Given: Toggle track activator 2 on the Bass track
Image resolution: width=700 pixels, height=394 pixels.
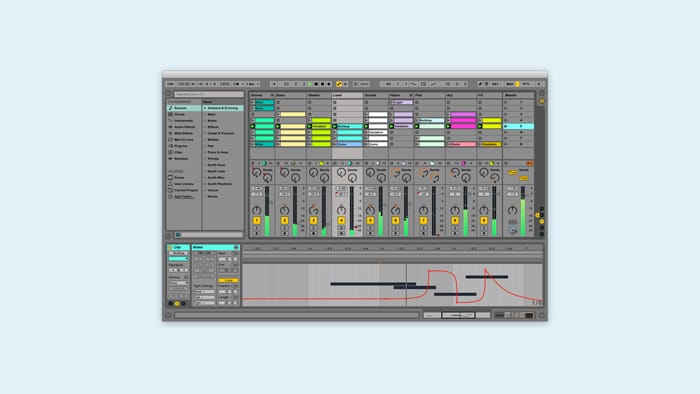Looking at the screenshot, I should [284, 220].
